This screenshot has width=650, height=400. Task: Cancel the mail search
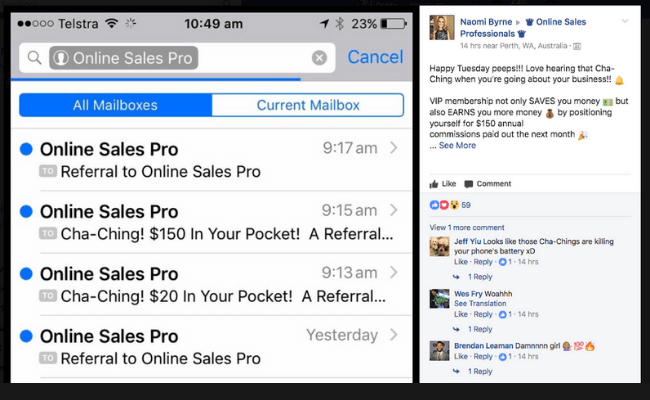tap(375, 57)
